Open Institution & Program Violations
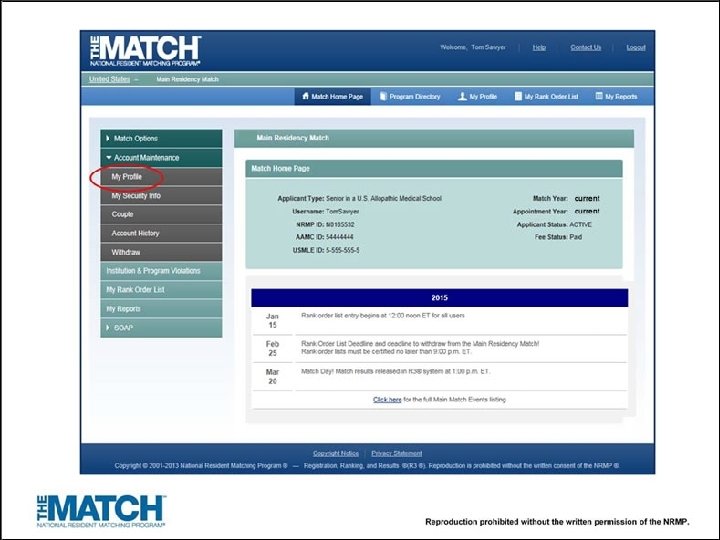This screenshot has width=720, height=540. click(161, 271)
